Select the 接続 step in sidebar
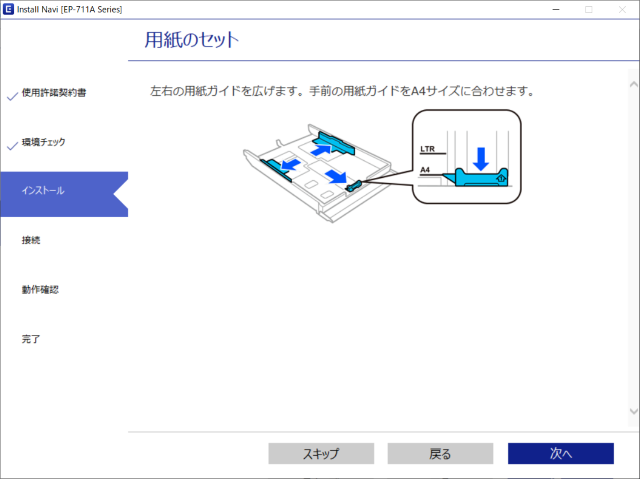This screenshot has height=479, width=640. 31,240
